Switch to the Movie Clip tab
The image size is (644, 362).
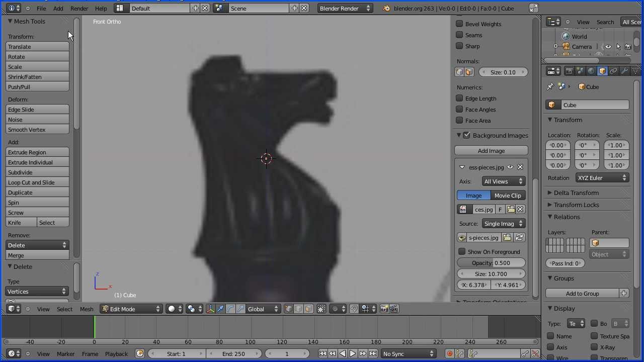[x=508, y=195]
